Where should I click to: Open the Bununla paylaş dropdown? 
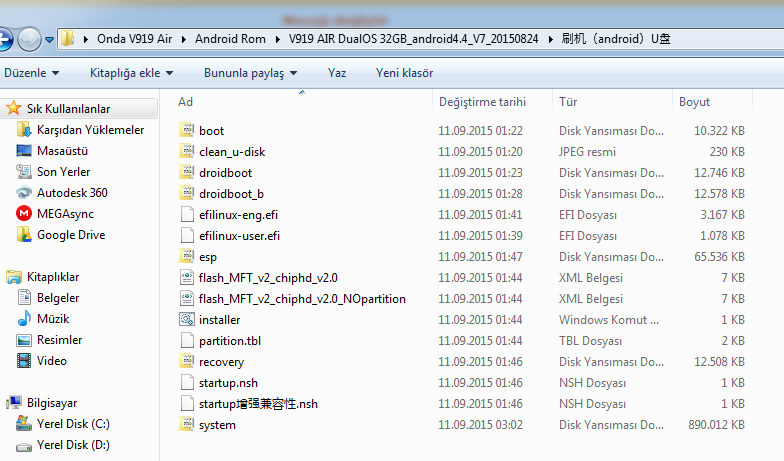coord(250,73)
